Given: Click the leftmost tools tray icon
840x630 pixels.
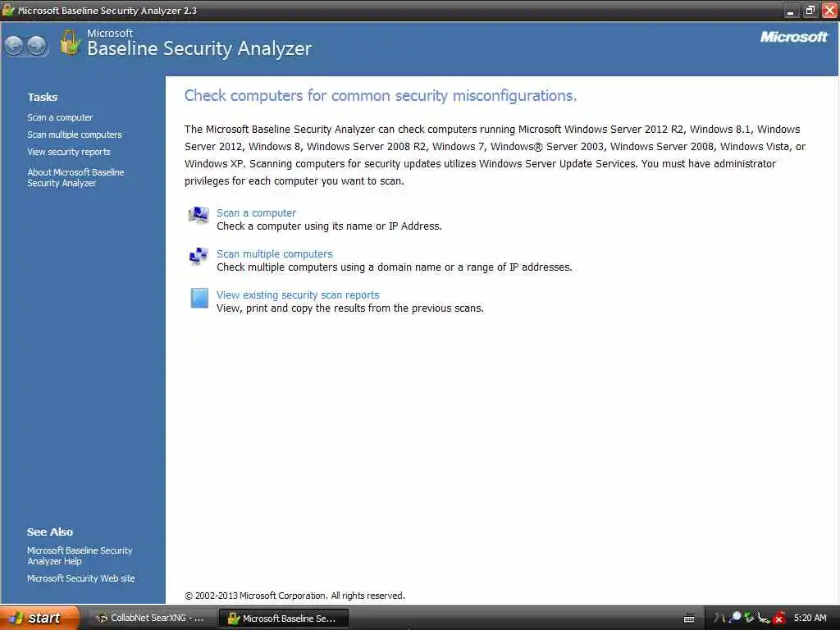Looking at the screenshot, I should click(x=720, y=618).
